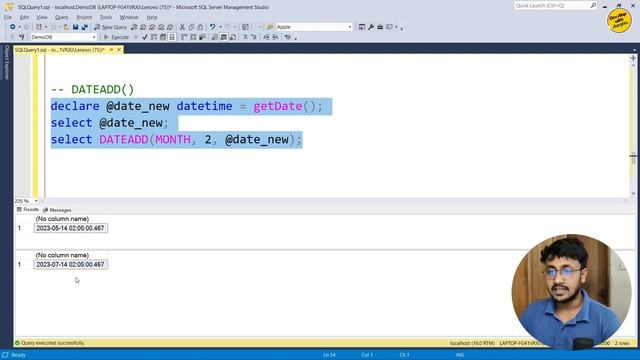Save the current query file
The width and height of the screenshot is (640, 360).
tap(76, 27)
